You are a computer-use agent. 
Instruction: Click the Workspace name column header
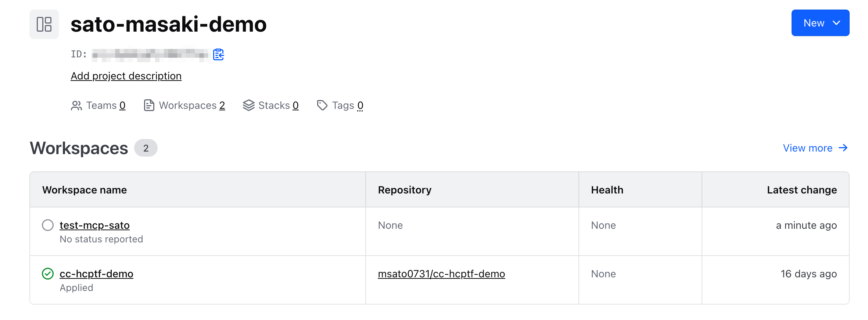tap(85, 190)
